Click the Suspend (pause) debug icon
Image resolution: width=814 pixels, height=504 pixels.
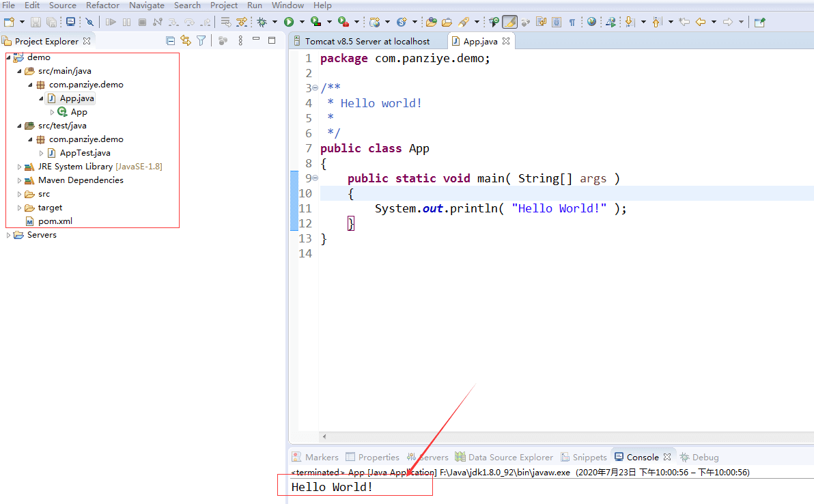(126, 22)
